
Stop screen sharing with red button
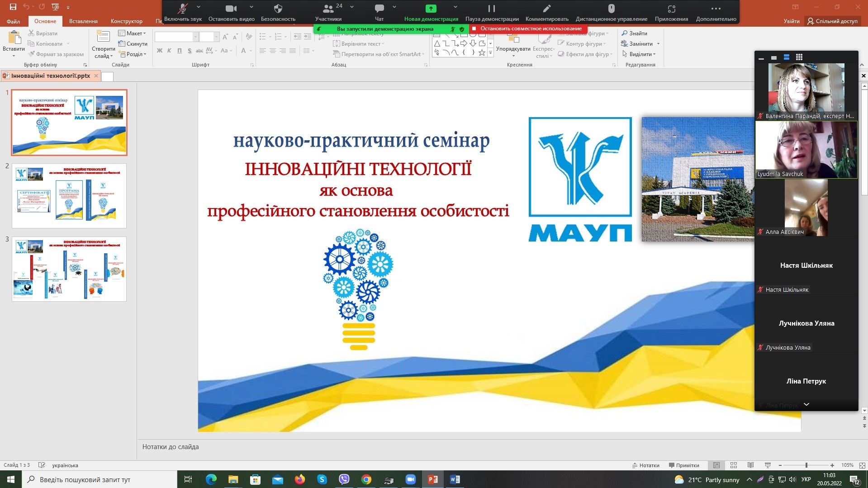coord(527,28)
